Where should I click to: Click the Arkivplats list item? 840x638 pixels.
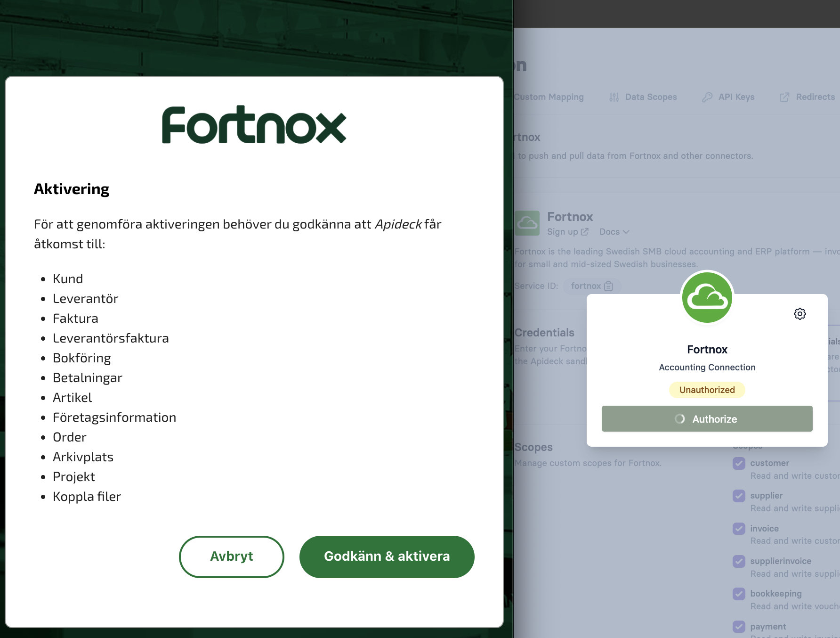(x=83, y=457)
